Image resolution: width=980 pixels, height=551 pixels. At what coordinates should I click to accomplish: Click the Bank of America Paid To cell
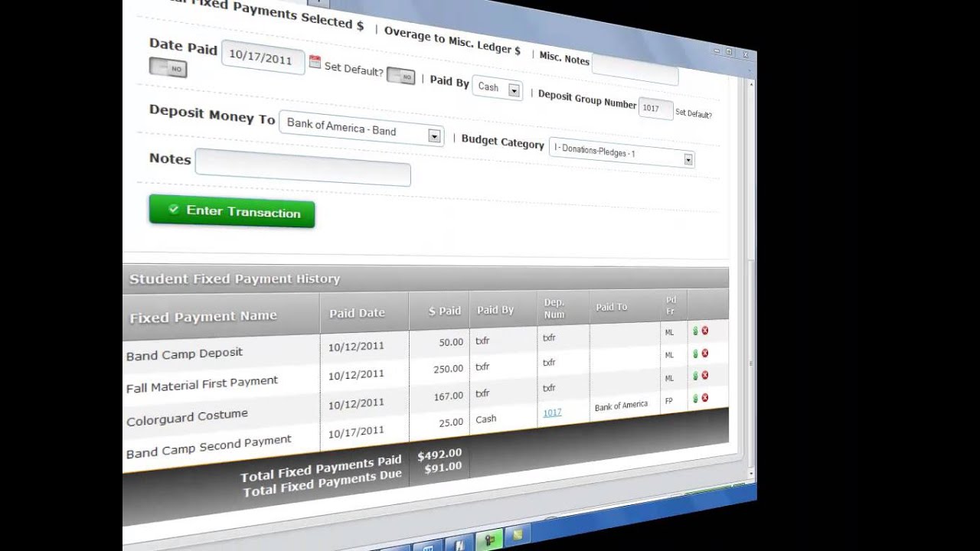(621, 406)
